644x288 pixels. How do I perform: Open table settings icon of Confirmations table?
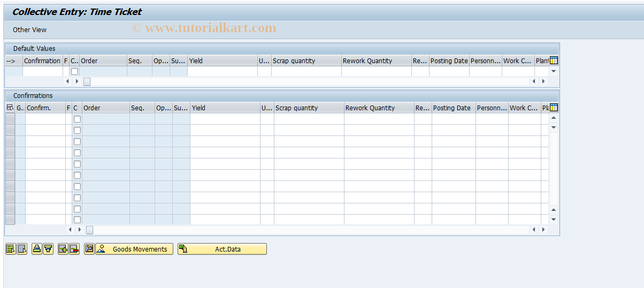coord(554,108)
